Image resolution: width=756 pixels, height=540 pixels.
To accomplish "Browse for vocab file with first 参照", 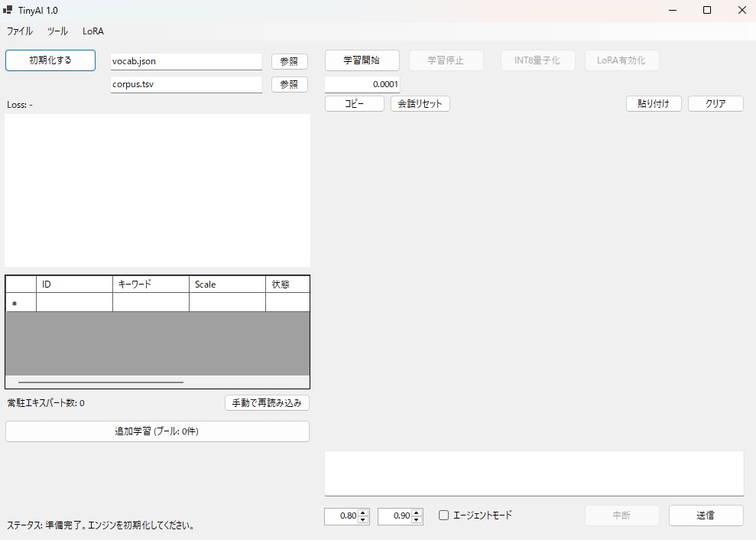I will pos(289,61).
